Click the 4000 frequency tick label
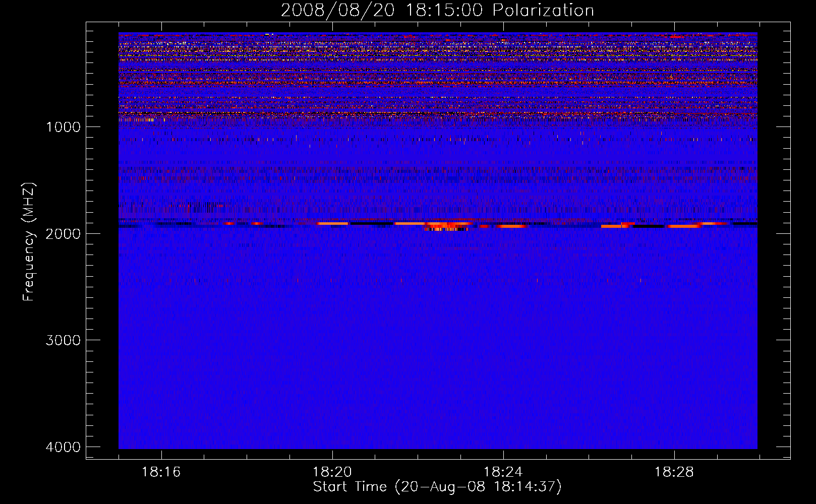 [x=63, y=447]
